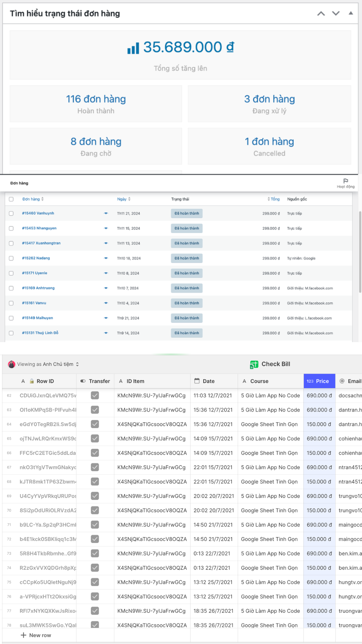Preview order #15169 Anhtruong eye icon
362x644 pixels.
(106, 288)
